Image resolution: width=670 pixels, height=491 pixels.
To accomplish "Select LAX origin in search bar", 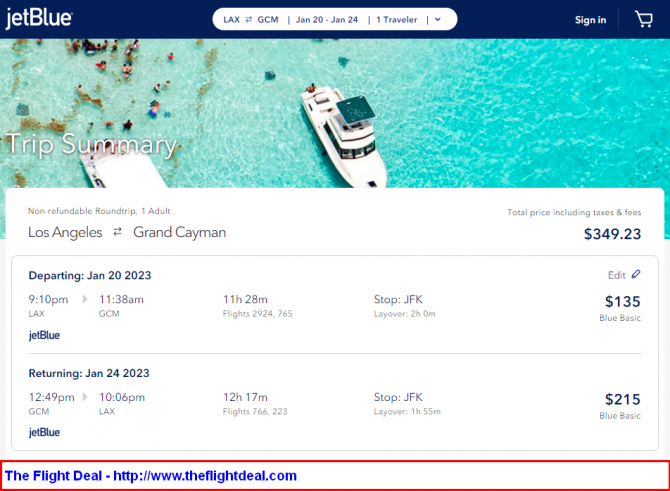I will point(232,20).
